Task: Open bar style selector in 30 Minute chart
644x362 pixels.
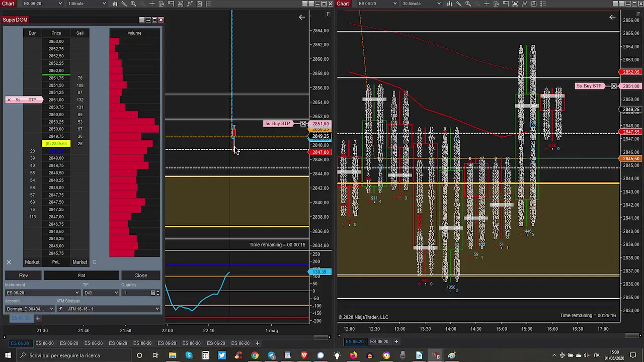Action: coord(449,4)
